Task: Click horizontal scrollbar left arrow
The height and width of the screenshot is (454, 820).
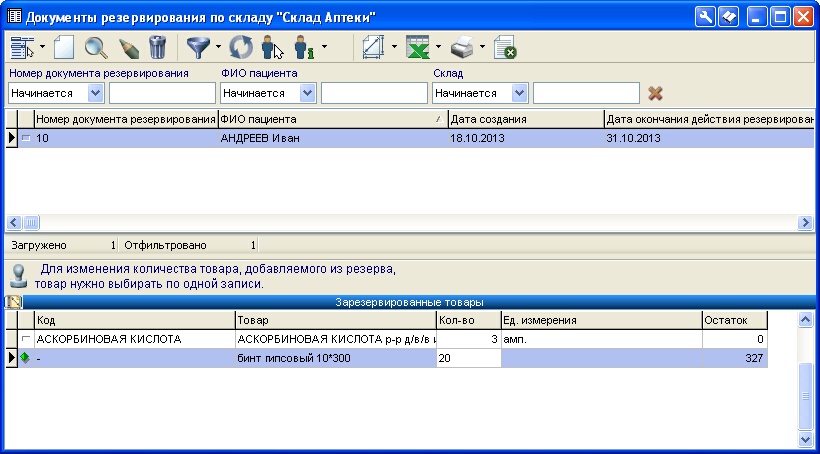Action: tap(14, 223)
